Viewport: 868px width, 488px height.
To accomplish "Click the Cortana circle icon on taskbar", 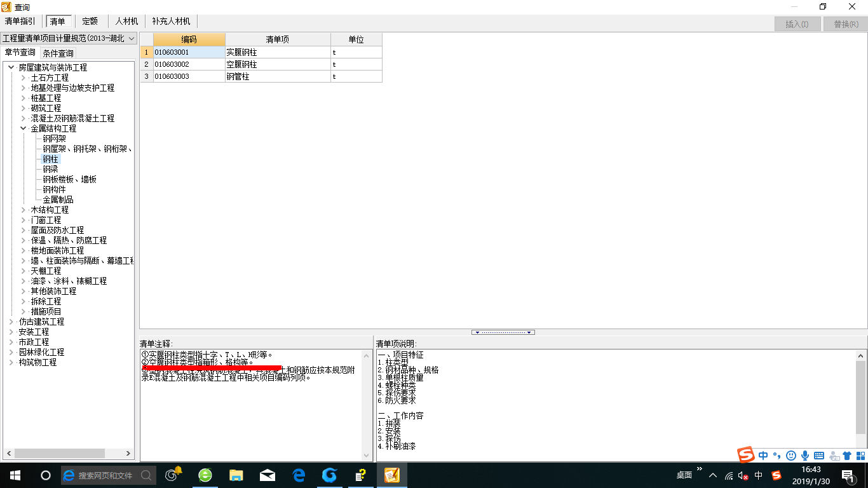I will coord(46,475).
